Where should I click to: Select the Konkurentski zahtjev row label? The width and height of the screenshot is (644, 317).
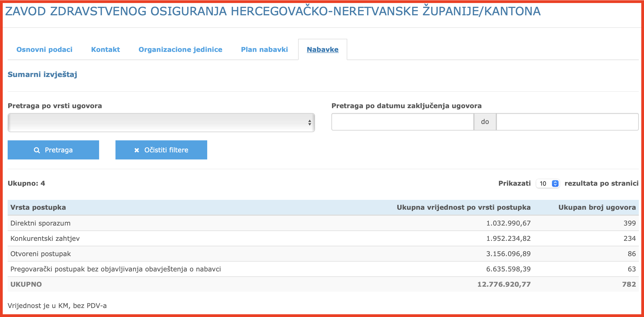(45, 239)
